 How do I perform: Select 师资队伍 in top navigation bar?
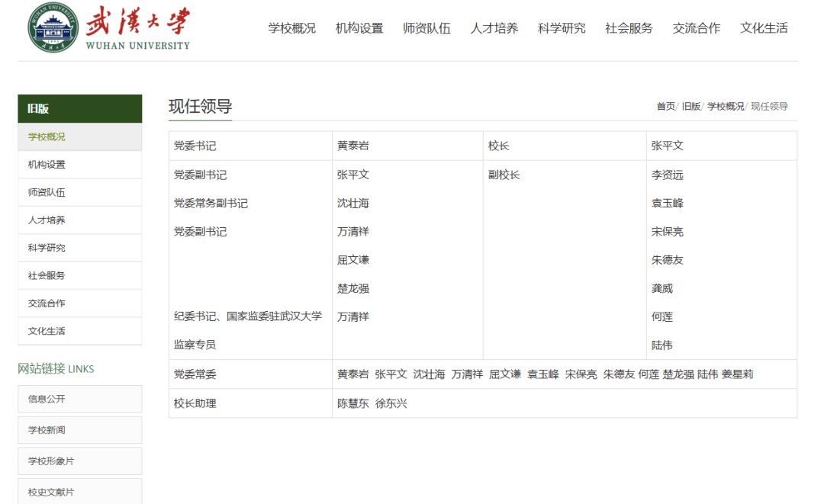426,28
